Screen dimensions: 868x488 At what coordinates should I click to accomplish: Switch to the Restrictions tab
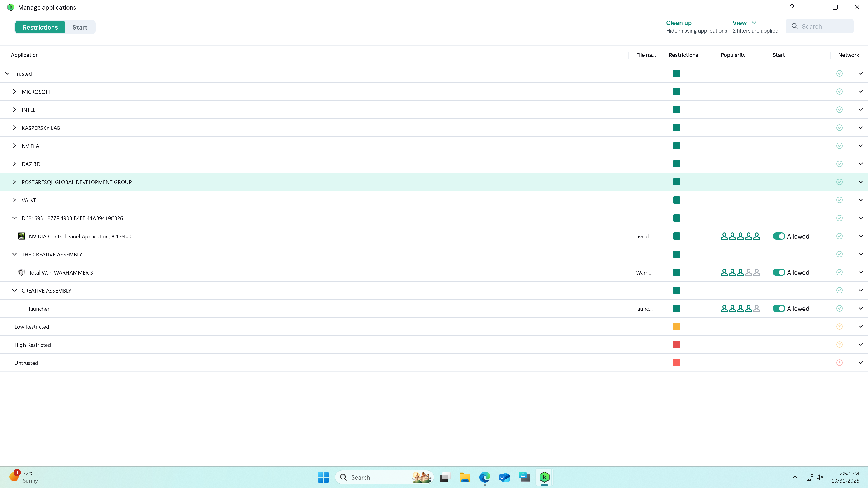[40, 27]
